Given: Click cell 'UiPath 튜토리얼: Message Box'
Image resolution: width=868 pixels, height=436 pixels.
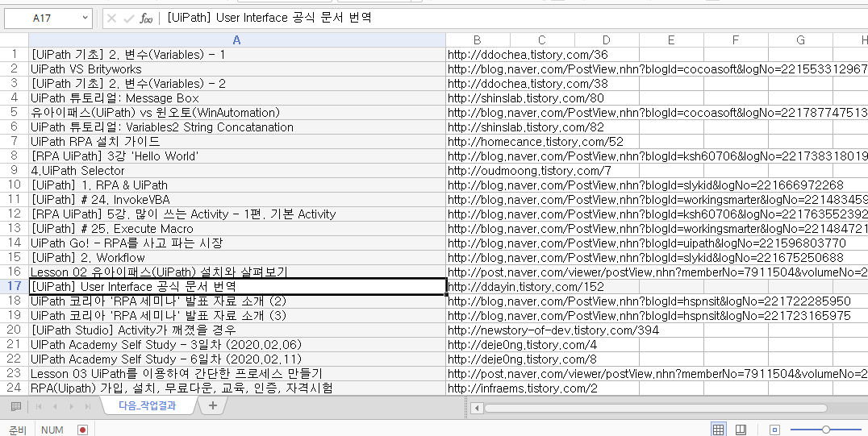Looking at the screenshot, I should (237, 98).
